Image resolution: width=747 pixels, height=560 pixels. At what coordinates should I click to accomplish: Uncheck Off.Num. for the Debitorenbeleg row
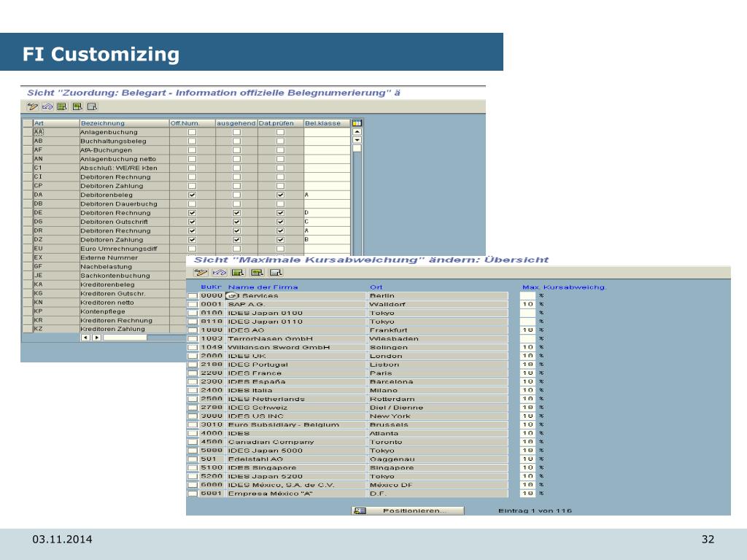pyautogui.click(x=192, y=195)
